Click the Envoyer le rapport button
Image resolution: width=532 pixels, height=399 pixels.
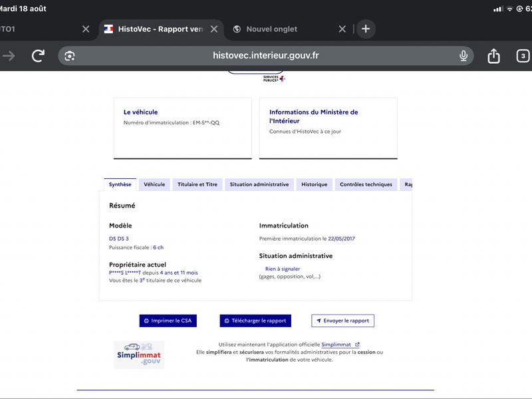pos(342,321)
